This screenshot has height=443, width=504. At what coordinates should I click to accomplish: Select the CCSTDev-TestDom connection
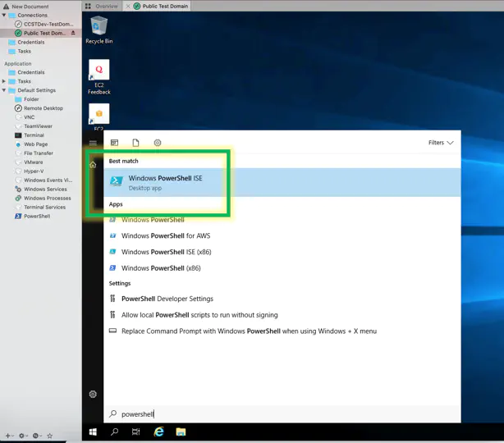tap(44, 24)
